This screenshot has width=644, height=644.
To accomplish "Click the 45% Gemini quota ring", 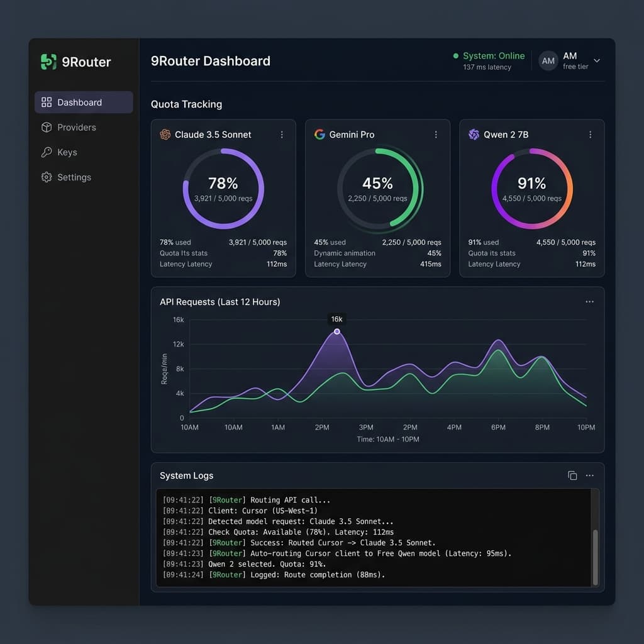I will tap(377, 189).
